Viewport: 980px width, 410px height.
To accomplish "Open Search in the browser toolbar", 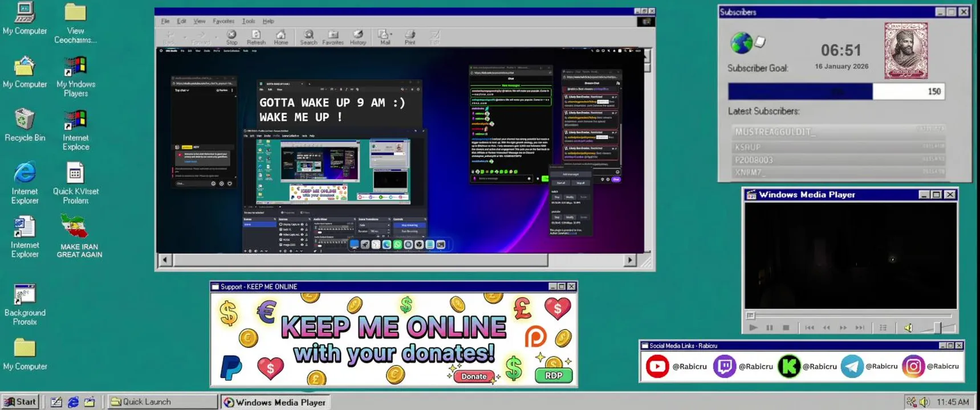I will (x=308, y=38).
